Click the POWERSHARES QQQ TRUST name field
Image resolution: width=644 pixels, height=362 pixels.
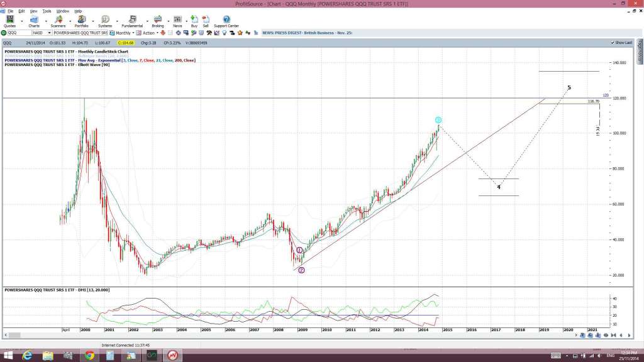80,33
